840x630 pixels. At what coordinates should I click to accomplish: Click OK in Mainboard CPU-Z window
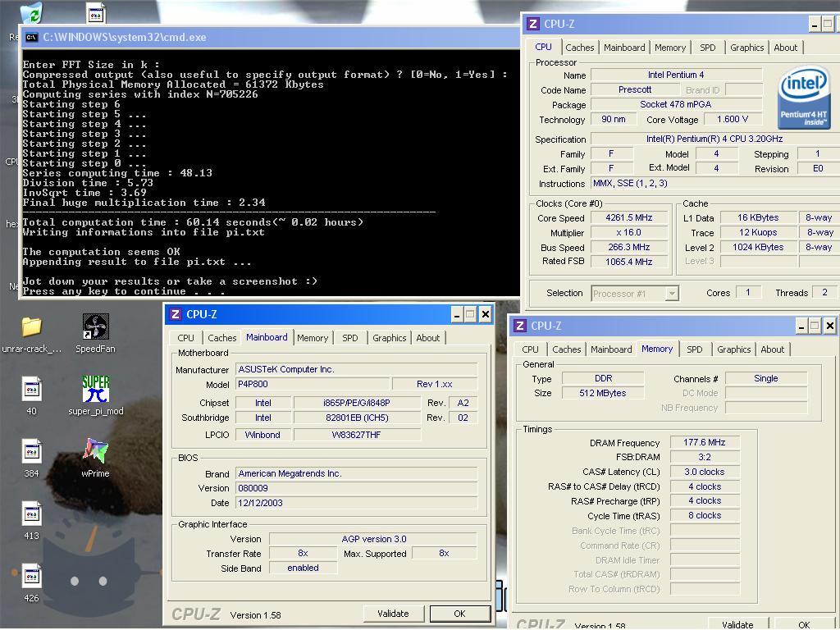(459, 614)
